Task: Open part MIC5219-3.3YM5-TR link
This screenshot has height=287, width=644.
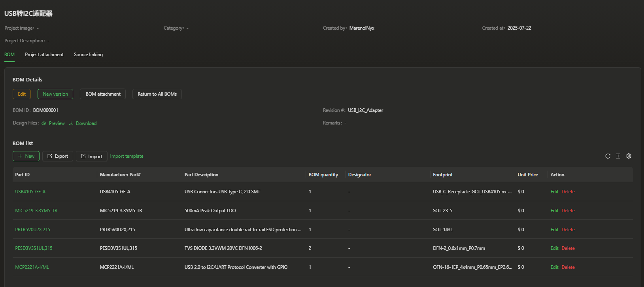Action: 36,211
